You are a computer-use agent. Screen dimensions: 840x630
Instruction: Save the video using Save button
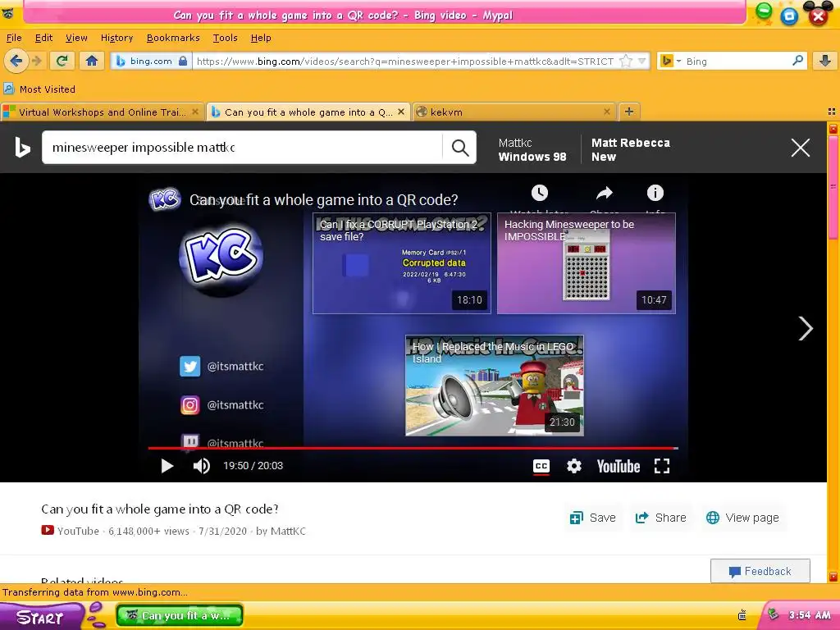pos(593,518)
